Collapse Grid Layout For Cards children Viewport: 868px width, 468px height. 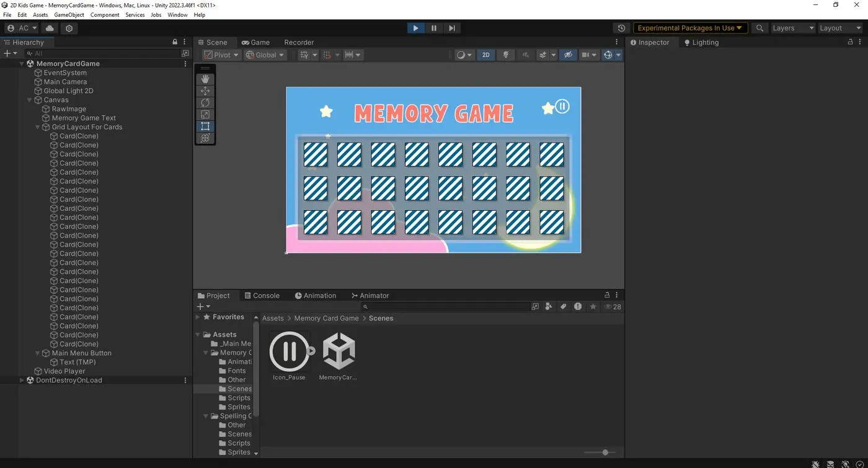[x=38, y=127]
